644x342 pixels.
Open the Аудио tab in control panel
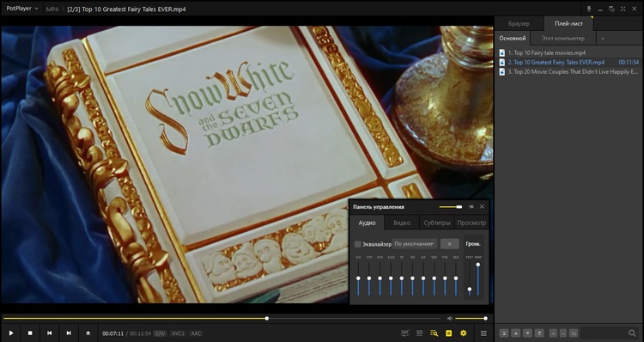tap(367, 223)
